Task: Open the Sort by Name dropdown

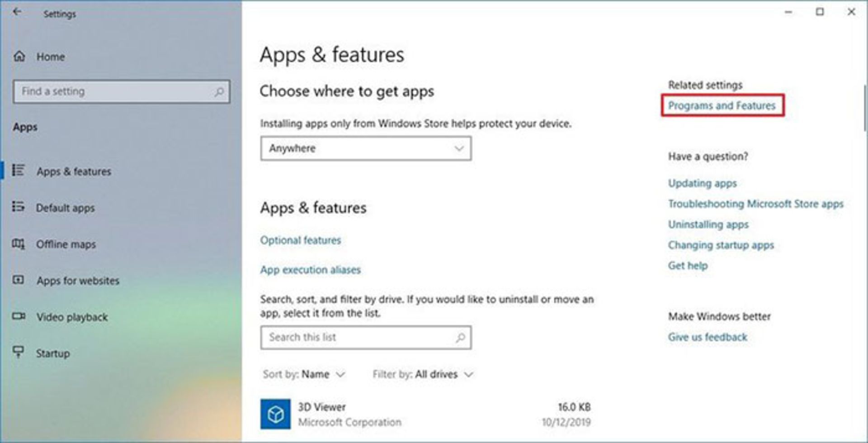Action: (304, 374)
